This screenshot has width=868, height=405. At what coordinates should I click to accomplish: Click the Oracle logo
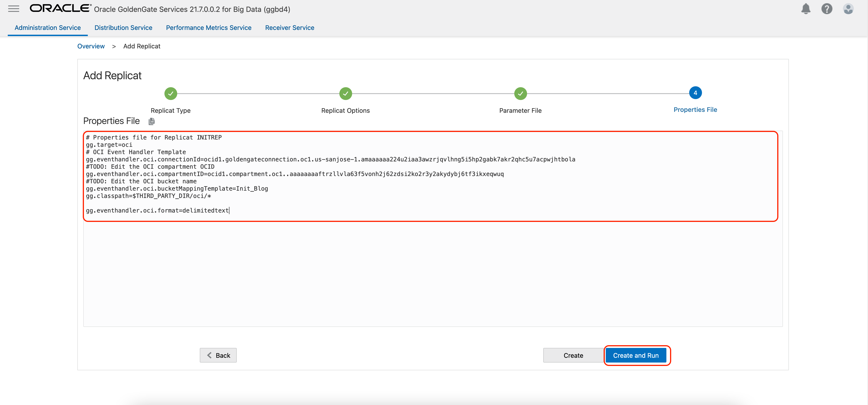tap(59, 8)
